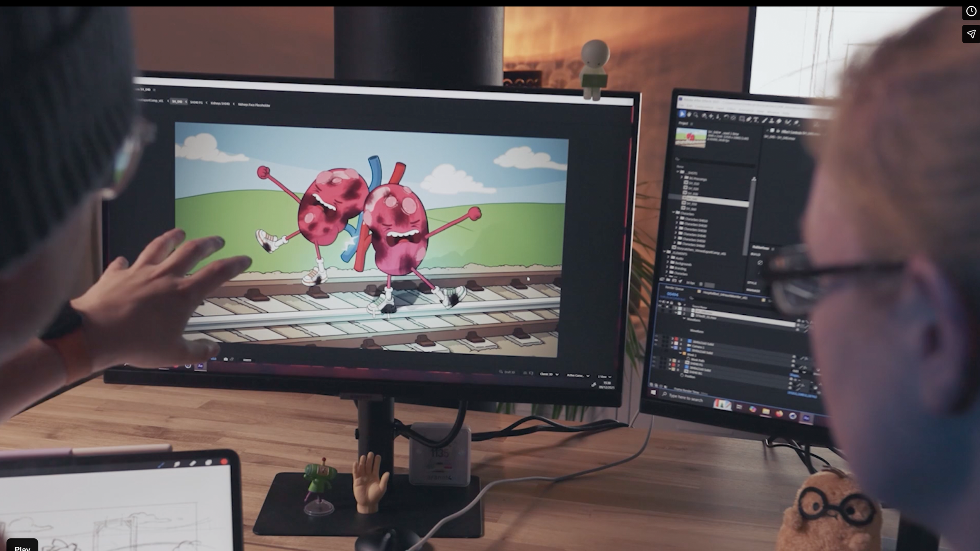The width and height of the screenshot is (980, 551).
Task: Open the Windows Start menu
Action: [653, 392]
